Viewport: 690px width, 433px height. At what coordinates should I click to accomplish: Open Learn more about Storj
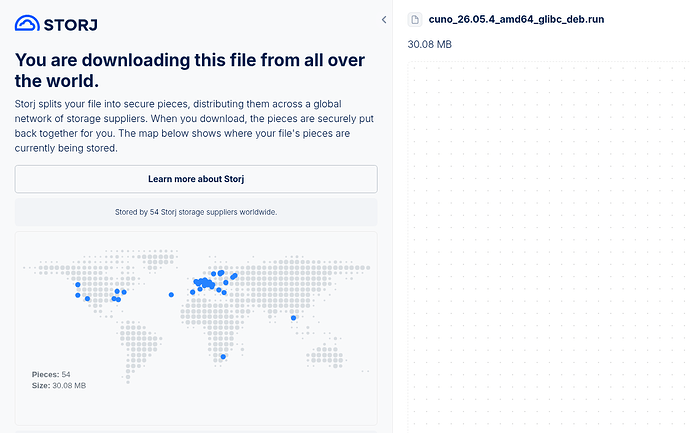click(196, 179)
